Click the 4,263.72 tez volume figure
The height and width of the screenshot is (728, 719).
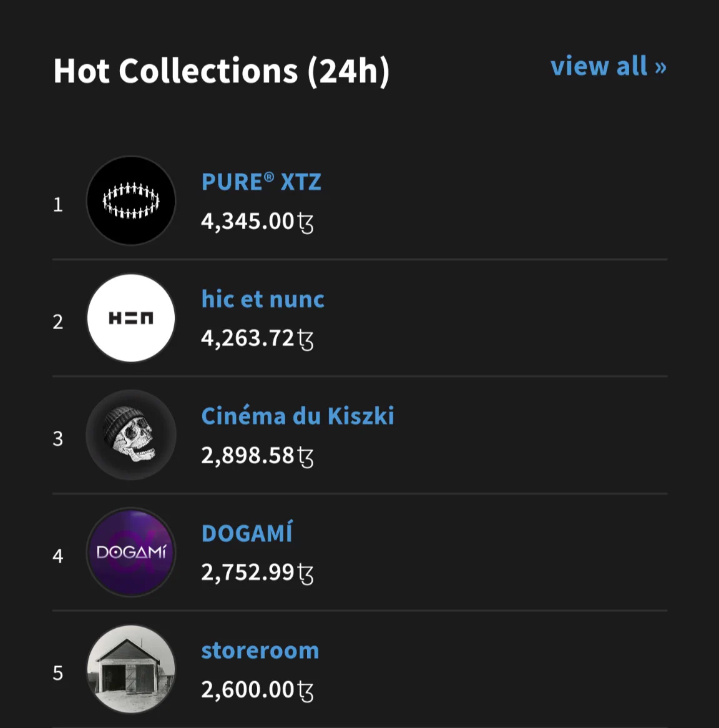[257, 338]
